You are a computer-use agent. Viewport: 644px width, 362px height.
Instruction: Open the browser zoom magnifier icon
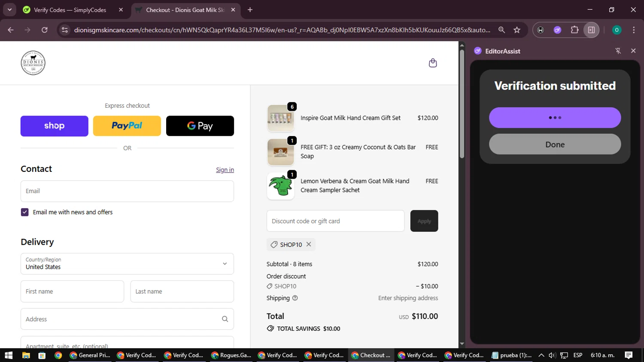tap(501, 30)
